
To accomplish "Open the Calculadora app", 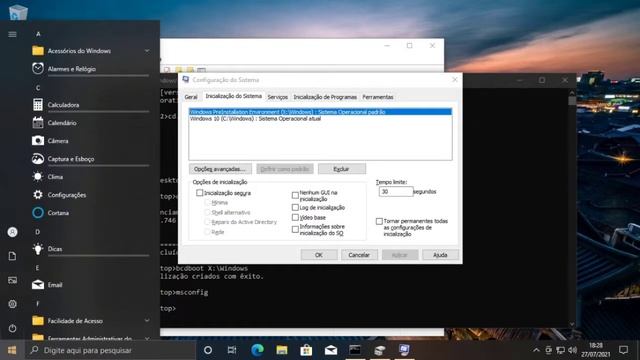I will (x=91, y=105).
